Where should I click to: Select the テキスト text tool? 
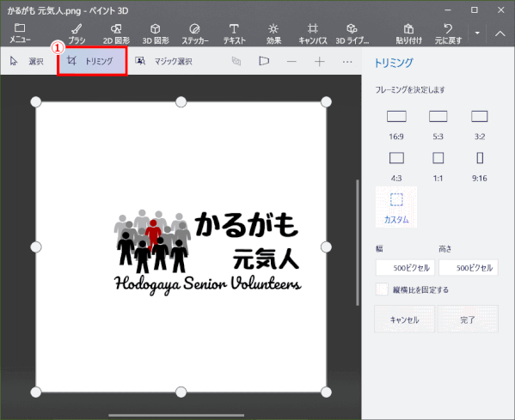(x=234, y=33)
